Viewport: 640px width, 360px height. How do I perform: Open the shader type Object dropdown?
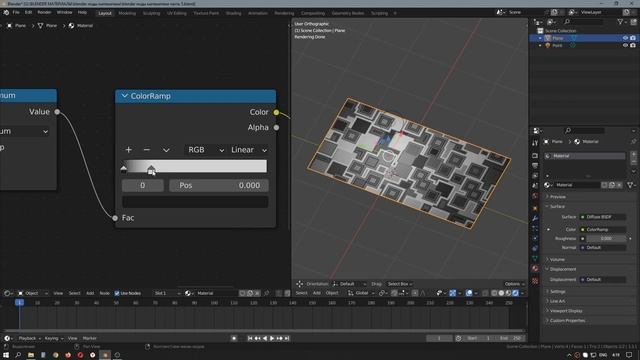tap(33, 293)
